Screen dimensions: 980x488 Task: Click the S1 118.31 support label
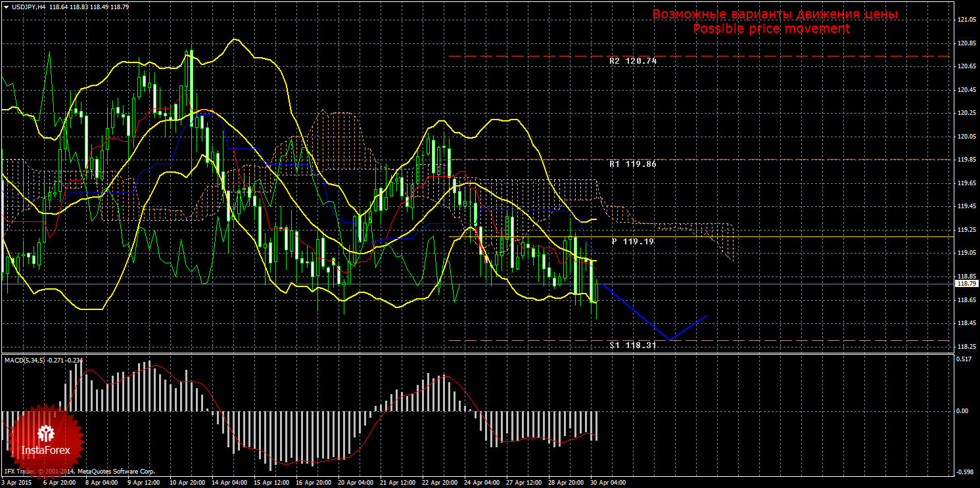[x=632, y=345]
